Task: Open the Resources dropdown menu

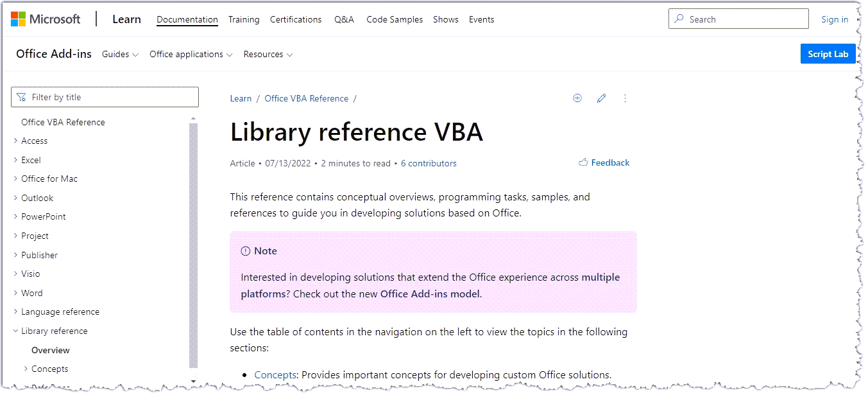Action: pyautogui.click(x=268, y=55)
